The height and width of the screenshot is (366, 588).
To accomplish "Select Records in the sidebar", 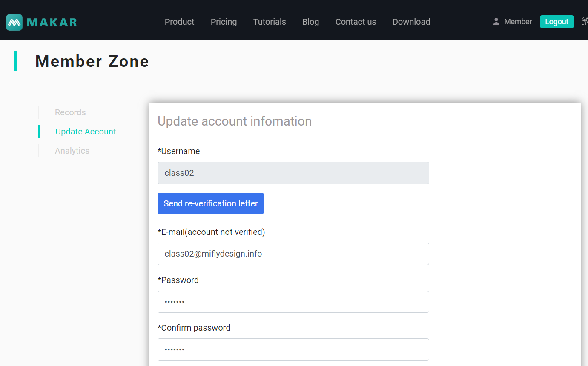I will pos(70,112).
